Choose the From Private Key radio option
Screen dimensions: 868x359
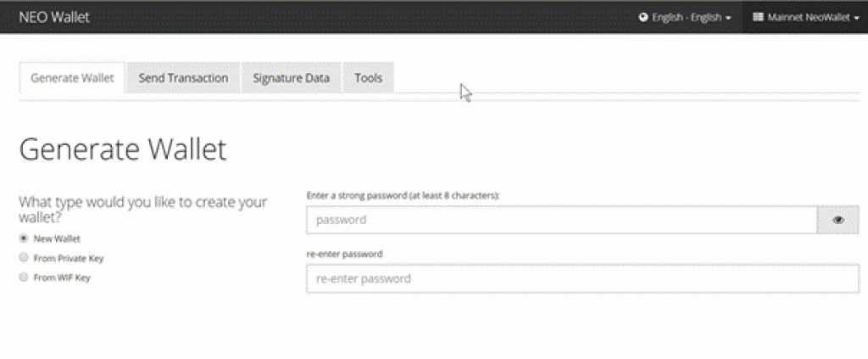[23, 258]
